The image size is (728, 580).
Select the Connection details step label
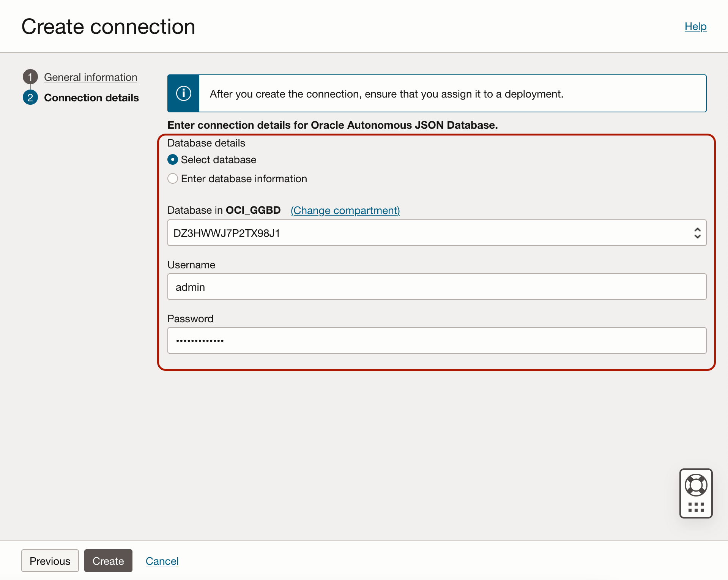[x=91, y=98]
